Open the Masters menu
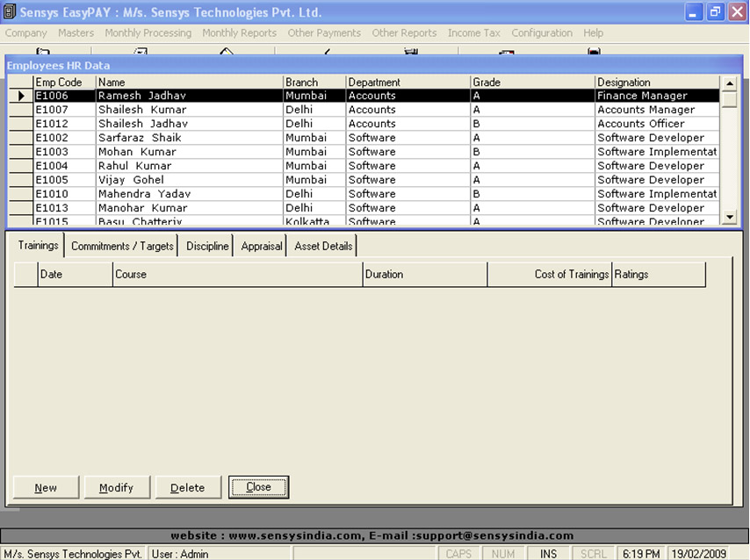Screen dimensions: 750x560 (76, 33)
